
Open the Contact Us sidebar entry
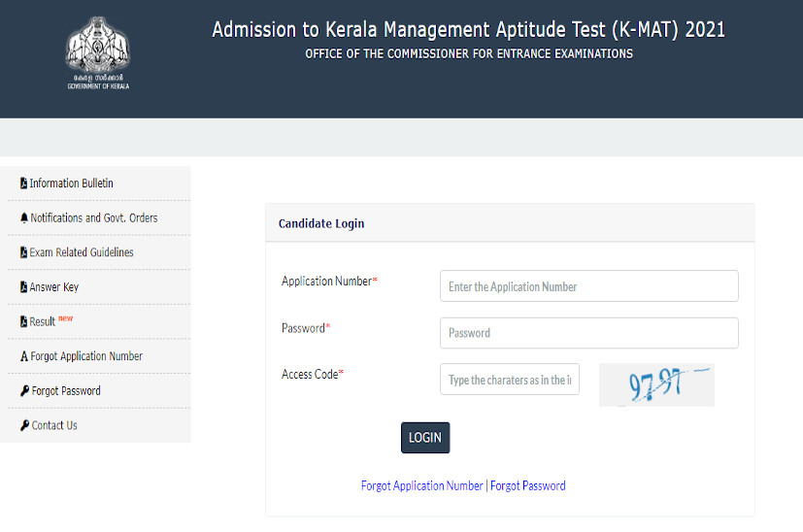(54, 425)
